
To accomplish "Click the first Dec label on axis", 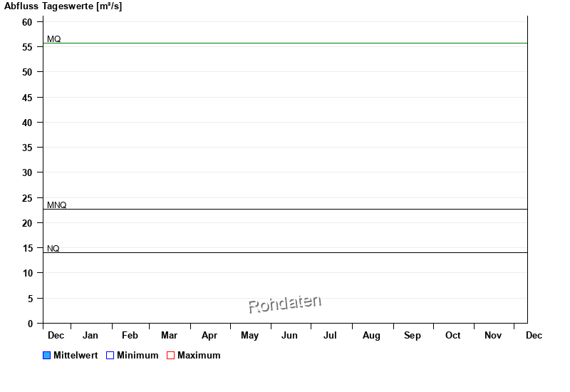I will [56, 336].
